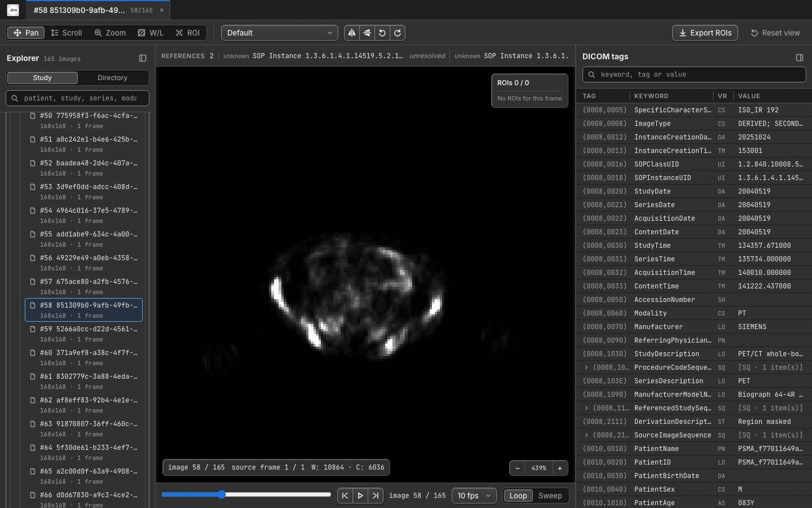
Task: Select the W/L window level tool
Action: pos(151,33)
